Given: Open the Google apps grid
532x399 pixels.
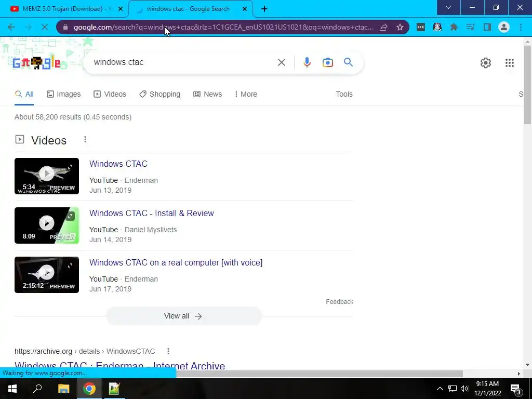Looking at the screenshot, I should (509, 63).
